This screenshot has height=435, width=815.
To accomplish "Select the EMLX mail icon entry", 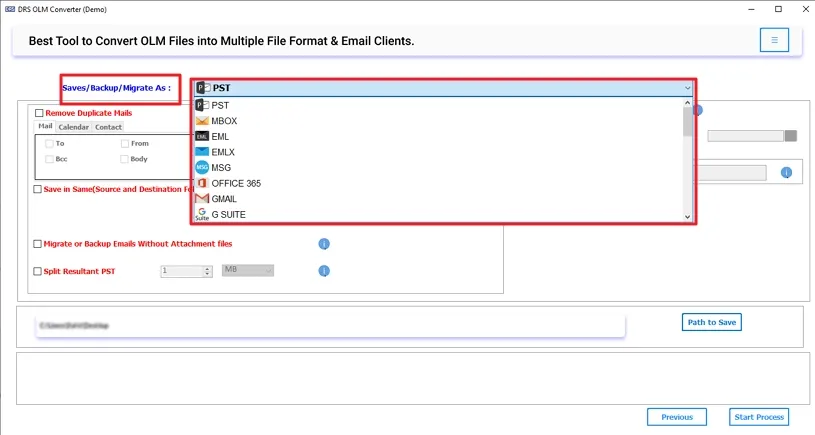I will [x=202, y=152].
